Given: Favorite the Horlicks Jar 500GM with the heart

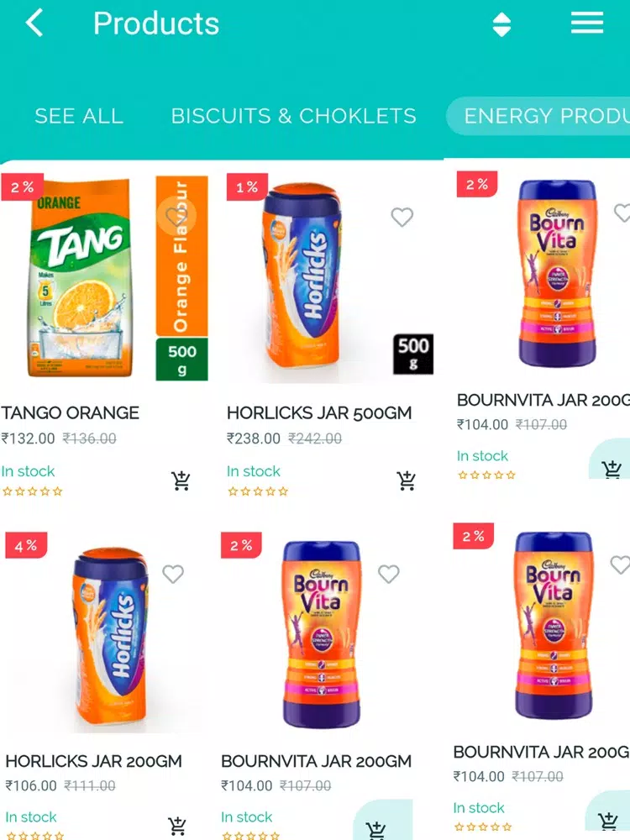Looking at the screenshot, I should point(402,217).
